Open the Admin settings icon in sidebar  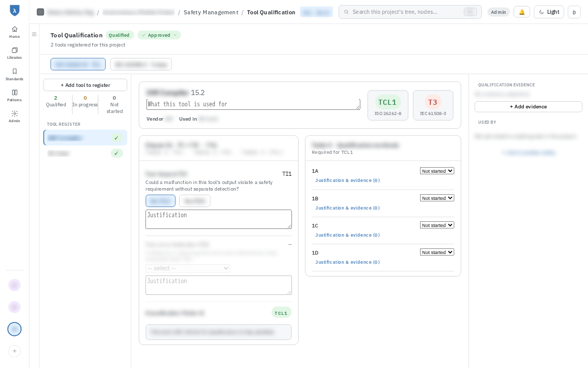[14, 117]
